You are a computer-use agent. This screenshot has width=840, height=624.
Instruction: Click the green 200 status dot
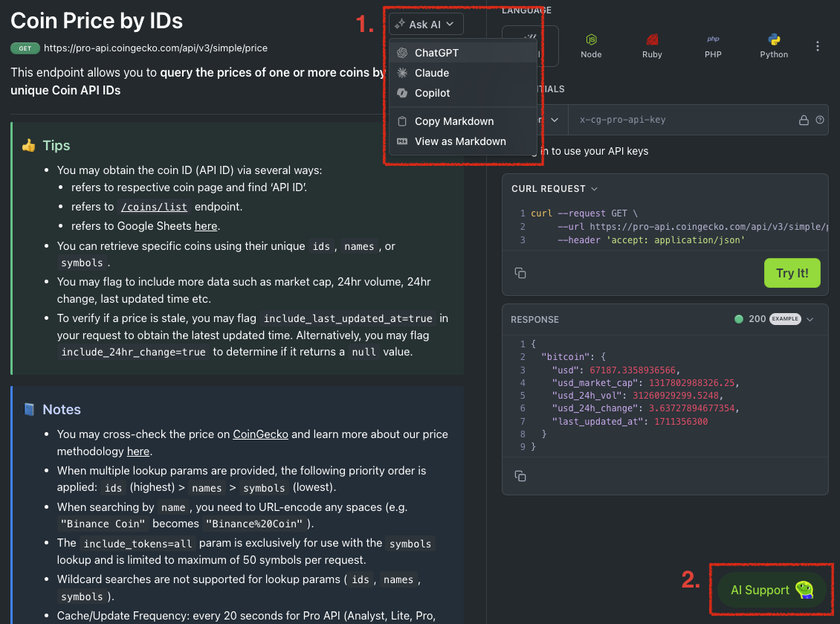(x=739, y=319)
